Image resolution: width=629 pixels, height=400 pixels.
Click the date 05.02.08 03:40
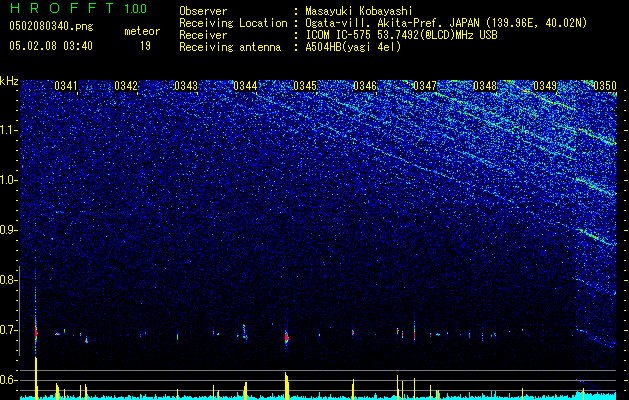pos(51,46)
